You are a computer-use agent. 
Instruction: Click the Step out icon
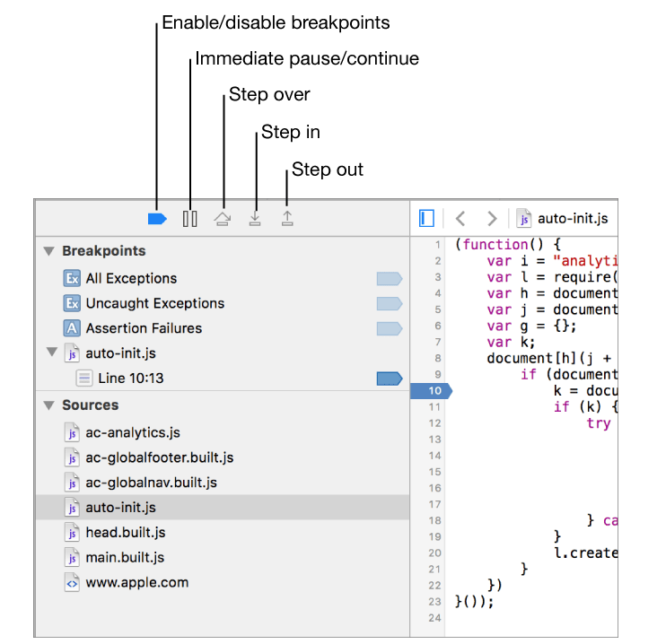(x=287, y=219)
